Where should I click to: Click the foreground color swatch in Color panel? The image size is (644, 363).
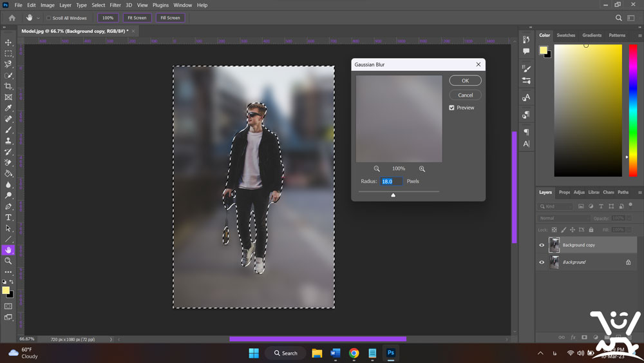[544, 50]
